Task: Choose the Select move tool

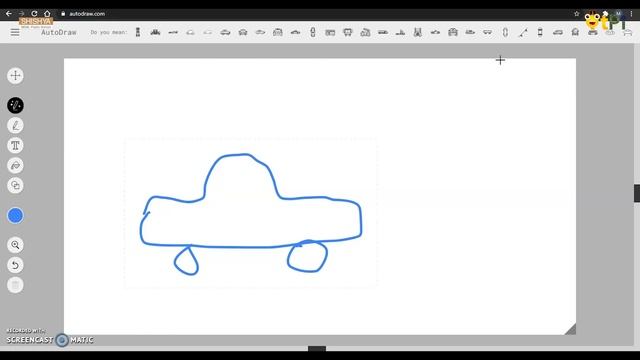Action: click(x=15, y=76)
